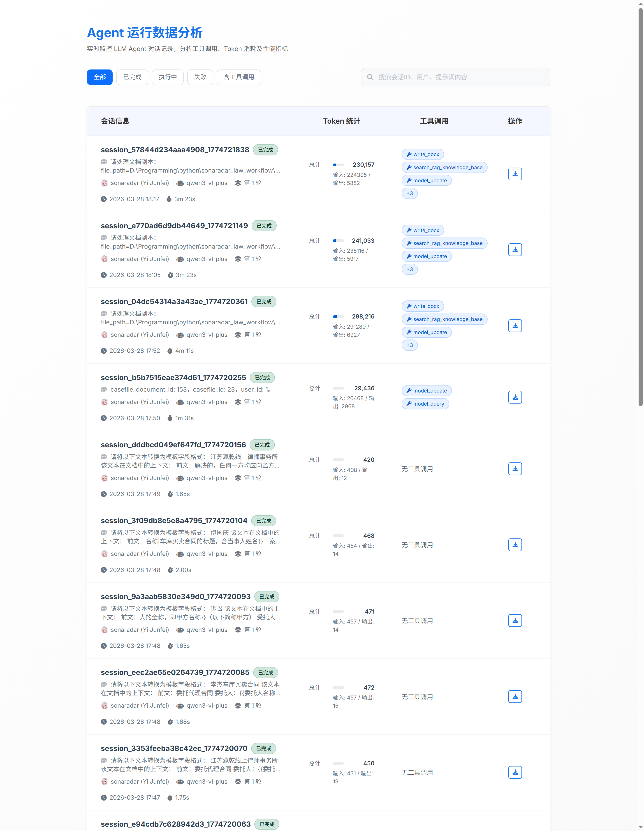Download session_57844d234aaa4908 record
The image size is (644, 831).
click(515, 174)
